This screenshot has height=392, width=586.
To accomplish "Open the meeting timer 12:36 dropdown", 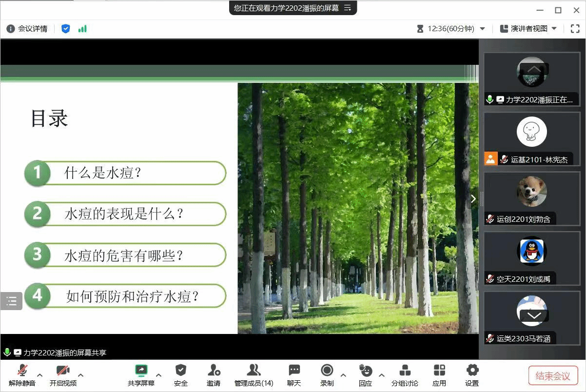I will [483, 29].
